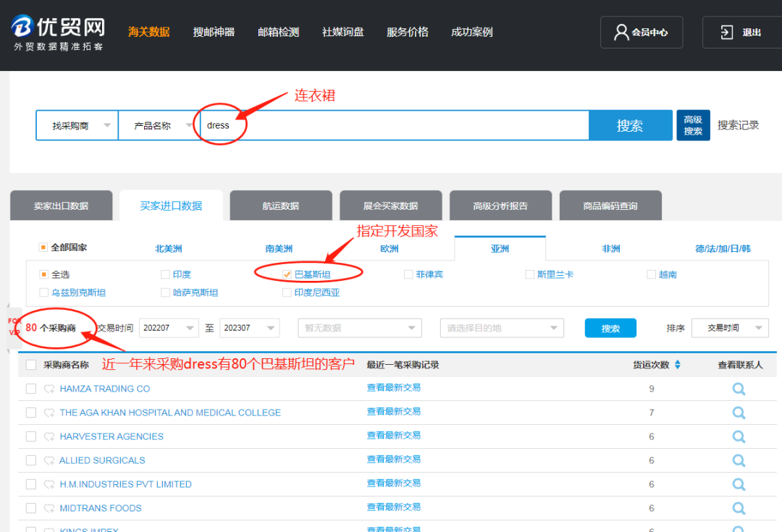The height and width of the screenshot is (532, 782).
Task: Switch to the 卖家出口数据 tab
Action: coord(62,206)
